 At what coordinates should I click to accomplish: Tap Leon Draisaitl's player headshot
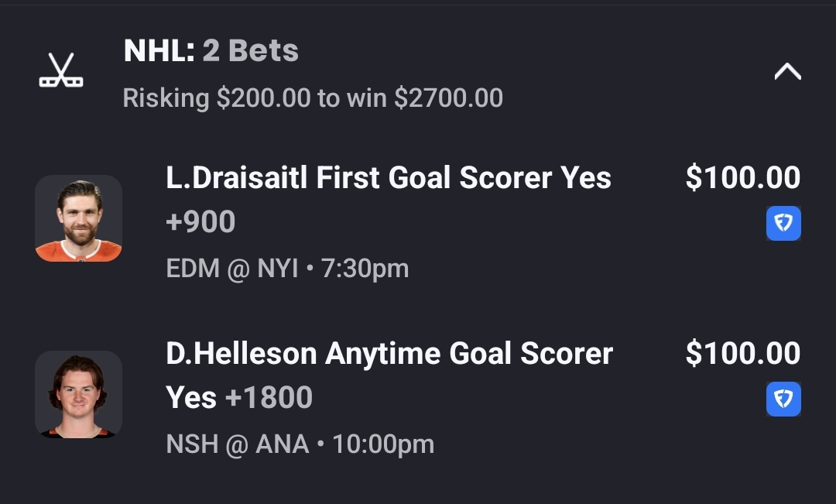pyautogui.click(x=78, y=219)
